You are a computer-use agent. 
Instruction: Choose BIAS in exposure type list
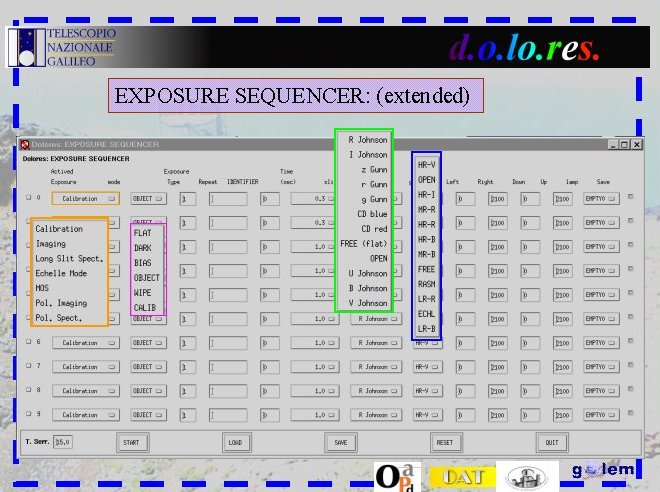[143, 263]
